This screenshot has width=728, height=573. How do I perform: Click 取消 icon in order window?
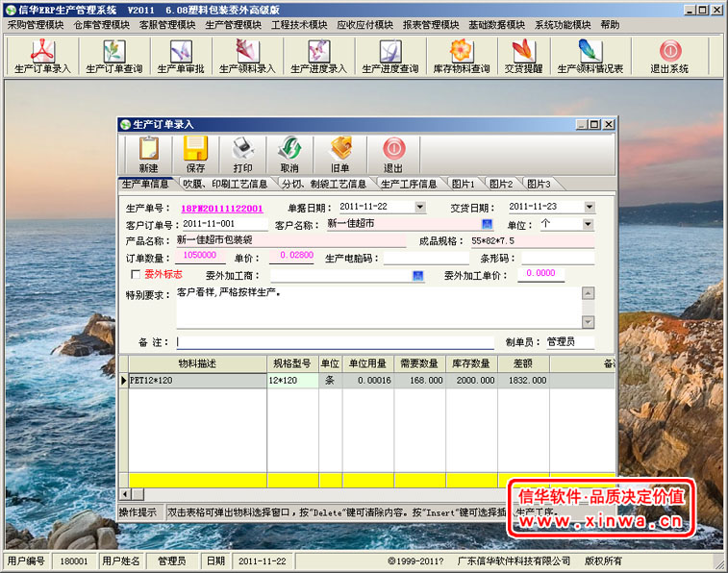tap(289, 155)
